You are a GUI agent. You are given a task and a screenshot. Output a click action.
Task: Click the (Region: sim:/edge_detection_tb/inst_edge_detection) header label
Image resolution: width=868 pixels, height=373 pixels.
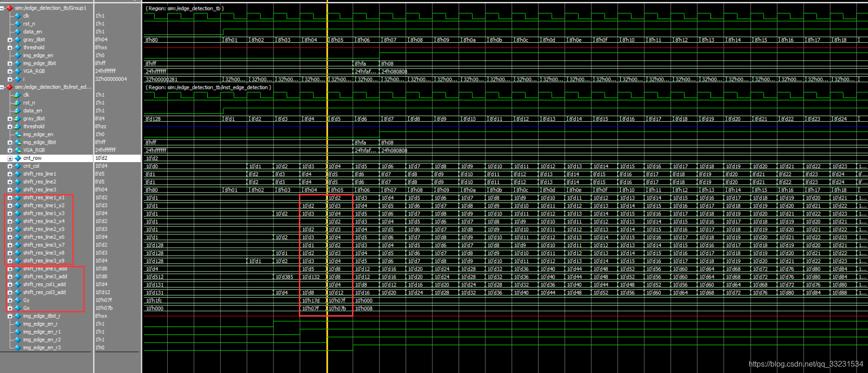[208, 87]
